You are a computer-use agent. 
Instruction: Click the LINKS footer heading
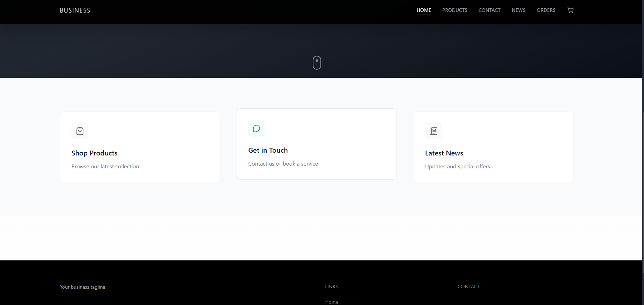(332, 287)
